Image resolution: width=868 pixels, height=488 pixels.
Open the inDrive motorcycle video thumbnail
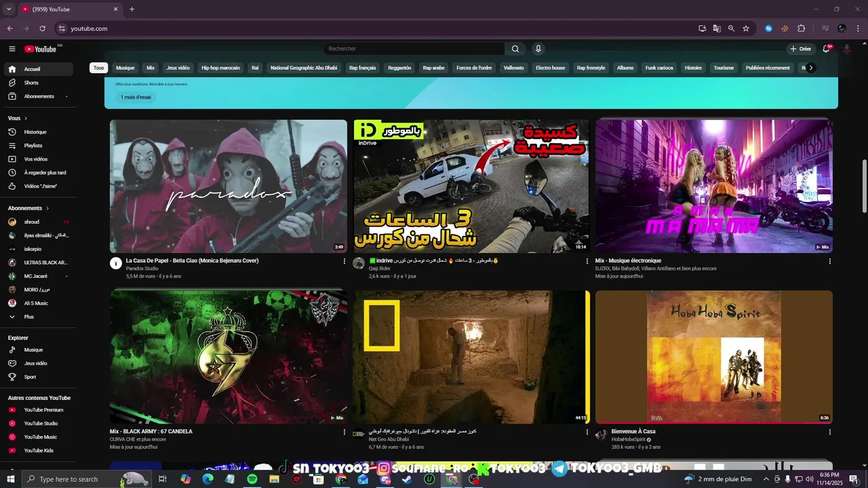(471, 186)
